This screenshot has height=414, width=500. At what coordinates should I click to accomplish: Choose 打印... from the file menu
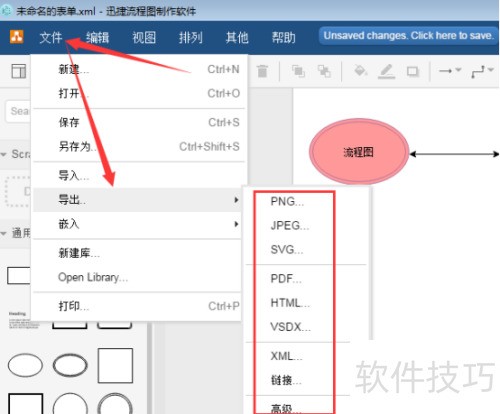click(x=137, y=306)
